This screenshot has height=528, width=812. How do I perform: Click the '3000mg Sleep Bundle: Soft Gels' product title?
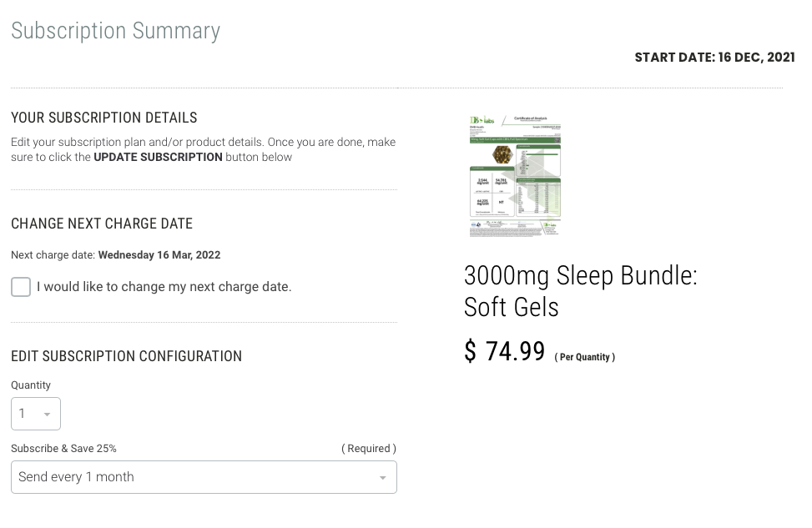[x=580, y=291]
